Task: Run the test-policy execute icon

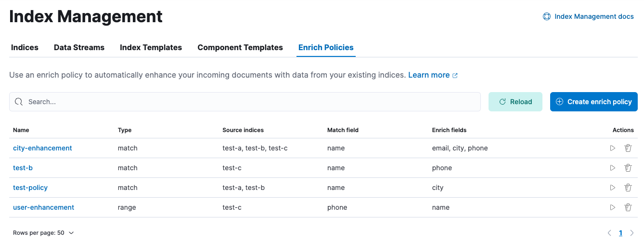Action: click(613, 188)
